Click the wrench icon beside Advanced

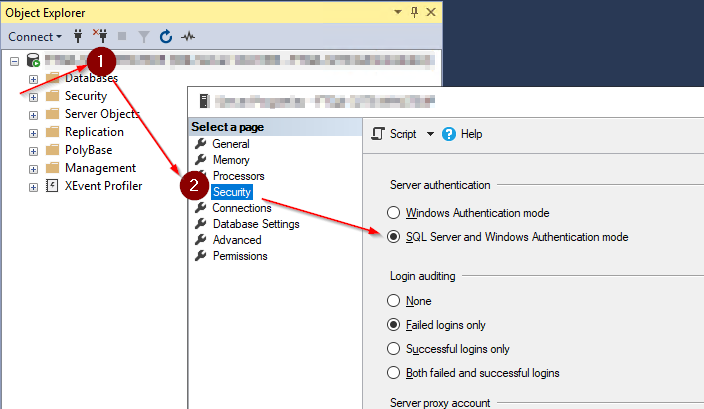[201, 240]
